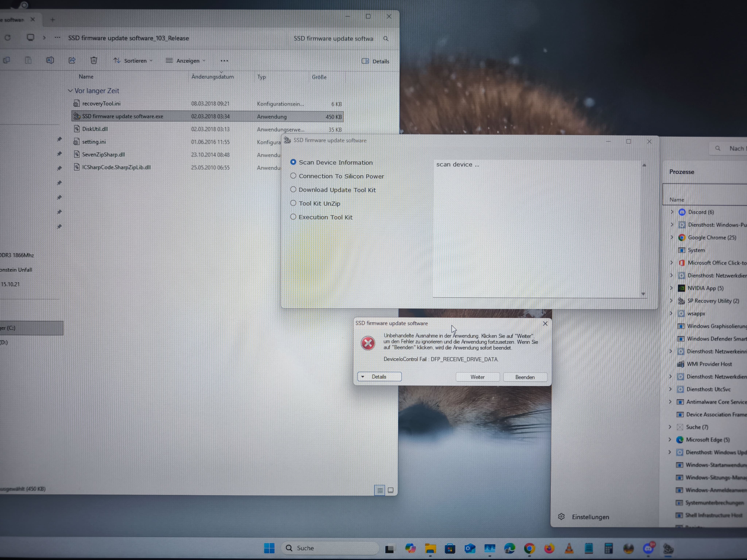Expand the Discord process group
This screenshot has width=747, height=560.
coord(672,212)
